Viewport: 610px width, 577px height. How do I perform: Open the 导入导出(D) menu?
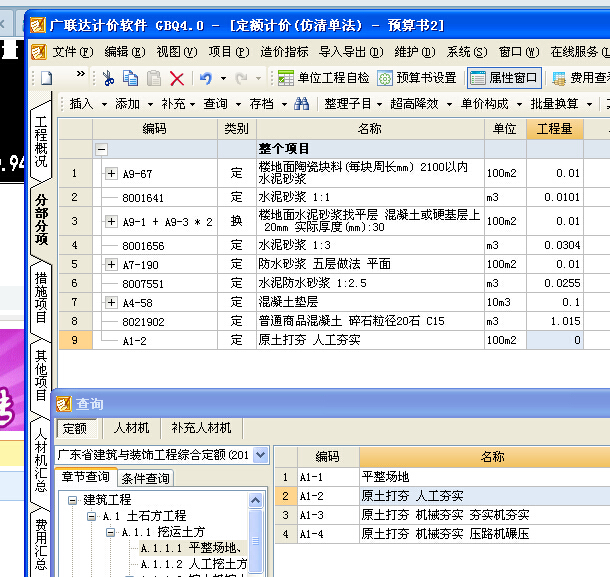[351, 52]
